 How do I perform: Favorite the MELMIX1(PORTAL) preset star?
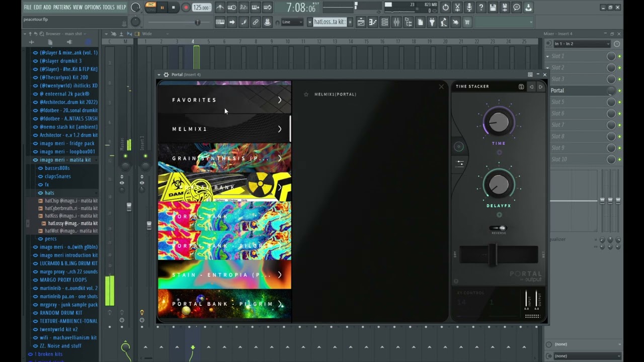tap(306, 94)
